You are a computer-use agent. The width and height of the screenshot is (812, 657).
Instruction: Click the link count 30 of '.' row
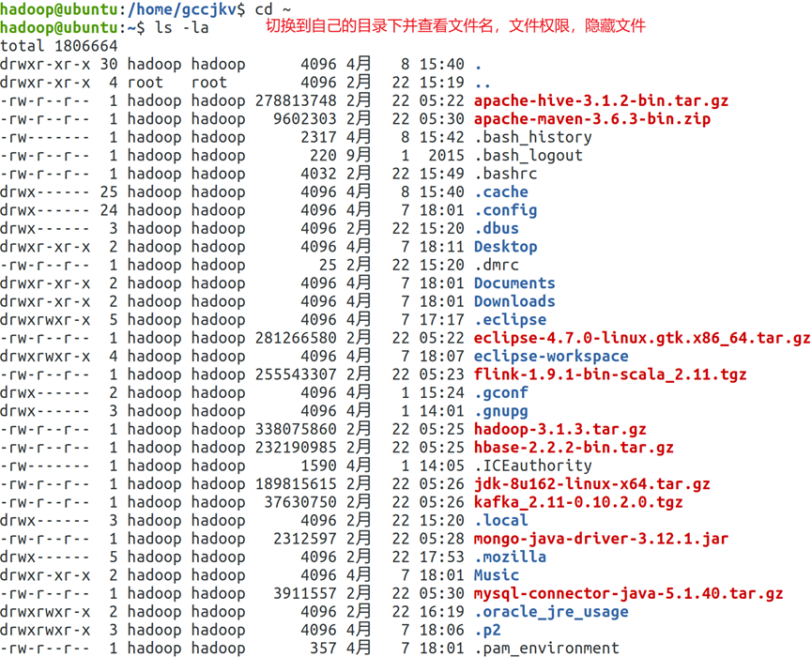[109, 64]
